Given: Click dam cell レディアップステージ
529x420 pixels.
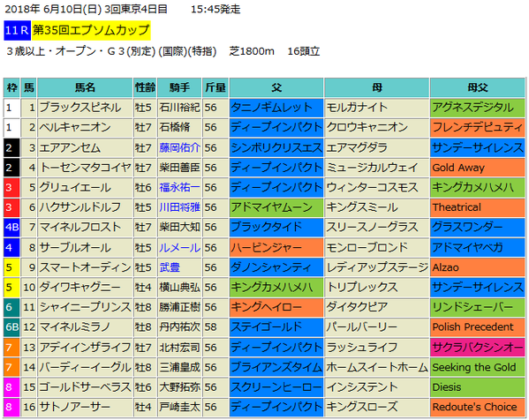Looking at the screenshot, I should [376, 267].
